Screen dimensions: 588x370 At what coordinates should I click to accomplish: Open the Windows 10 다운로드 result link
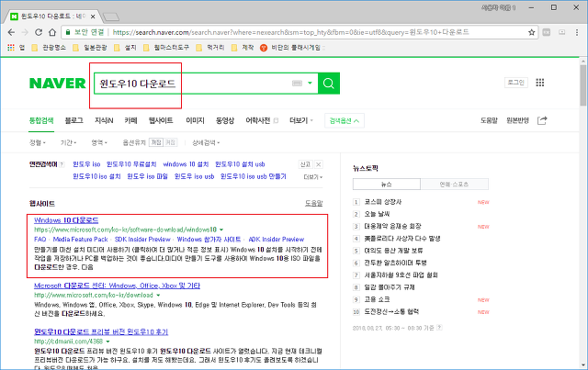(x=66, y=220)
